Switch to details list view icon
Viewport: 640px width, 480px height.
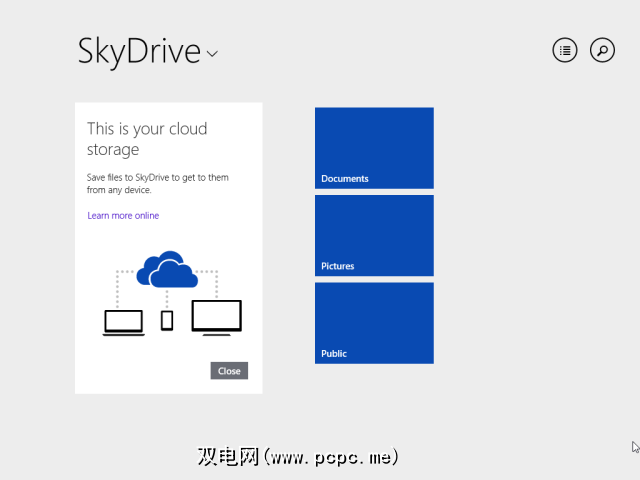click(x=565, y=50)
